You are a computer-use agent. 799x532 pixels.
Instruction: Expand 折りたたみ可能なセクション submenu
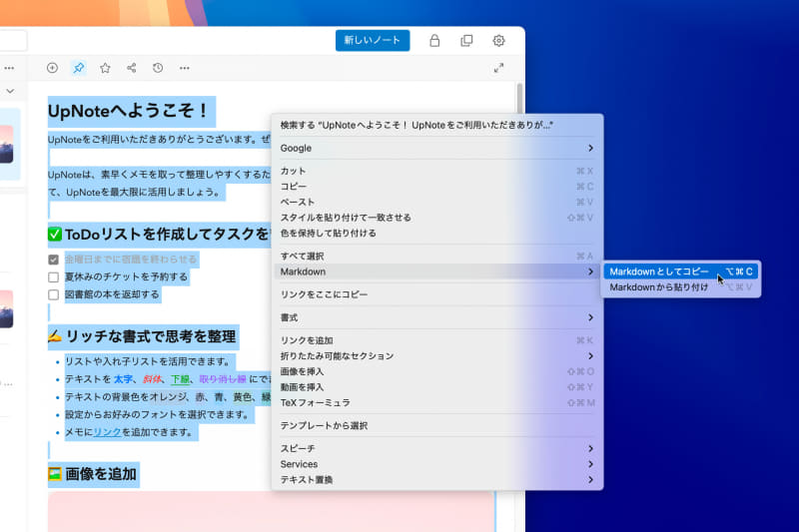[x=437, y=356]
